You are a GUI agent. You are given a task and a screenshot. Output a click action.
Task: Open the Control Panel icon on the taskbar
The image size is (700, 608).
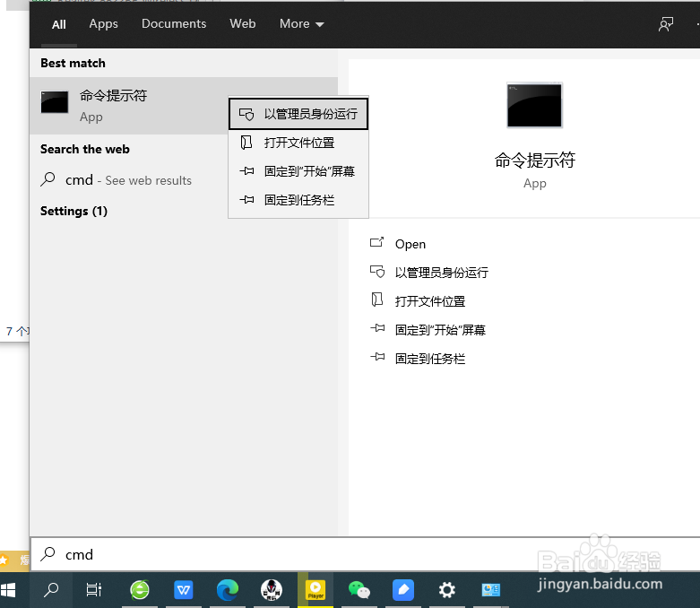point(490,590)
